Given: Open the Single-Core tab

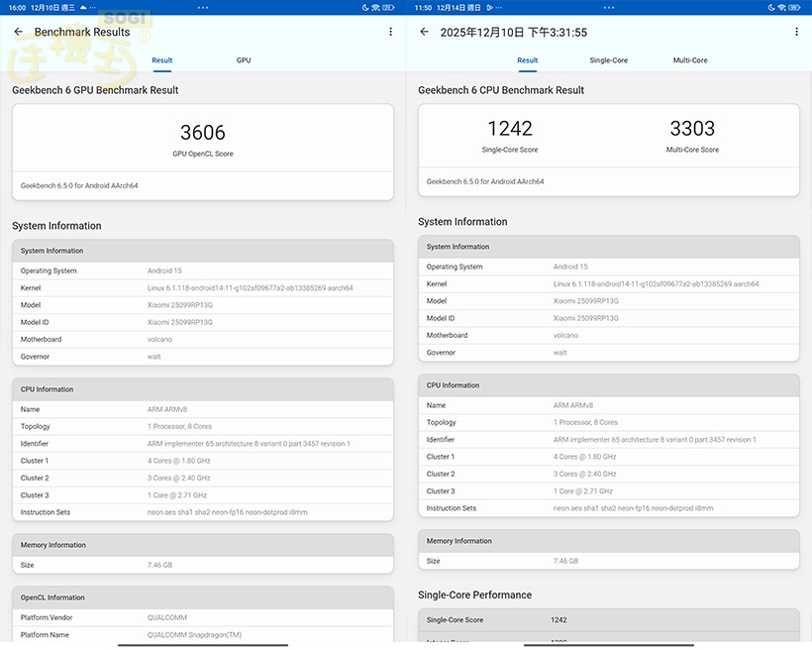Looking at the screenshot, I should (x=608, y=60).
